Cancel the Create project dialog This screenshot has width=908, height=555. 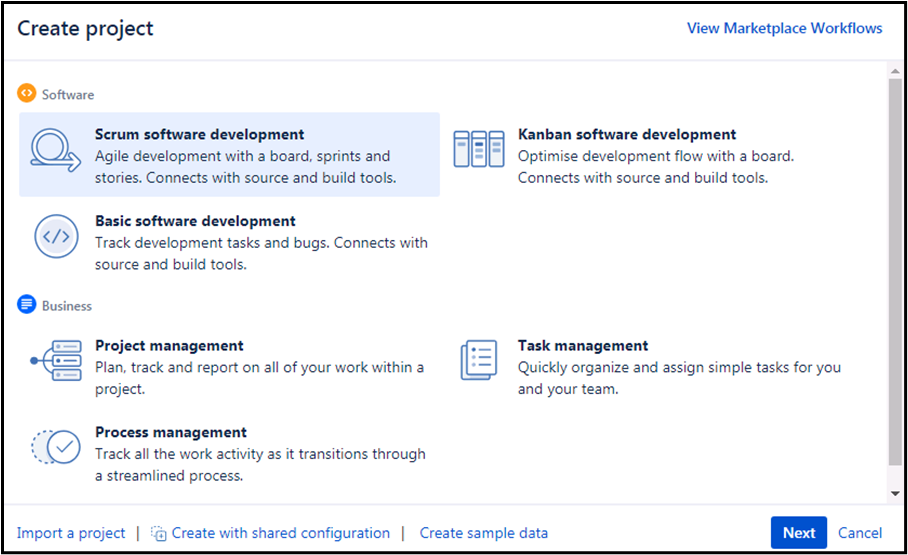pos(860,533)
